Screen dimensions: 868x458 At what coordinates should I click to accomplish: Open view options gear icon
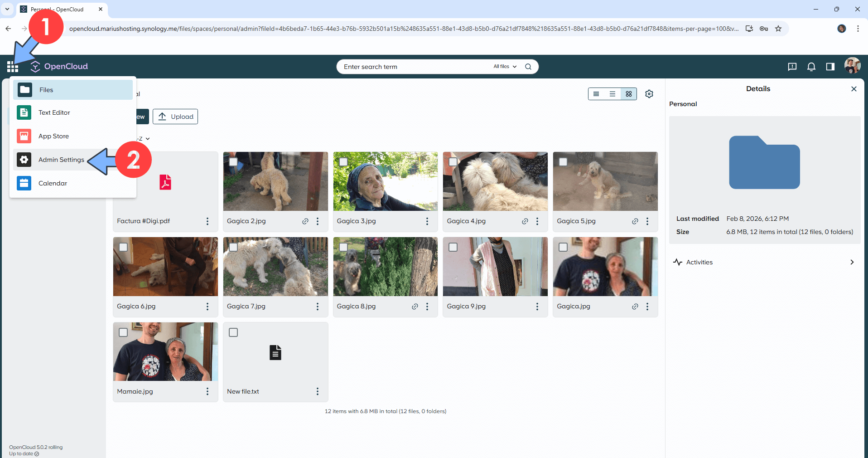coord(649,94)
